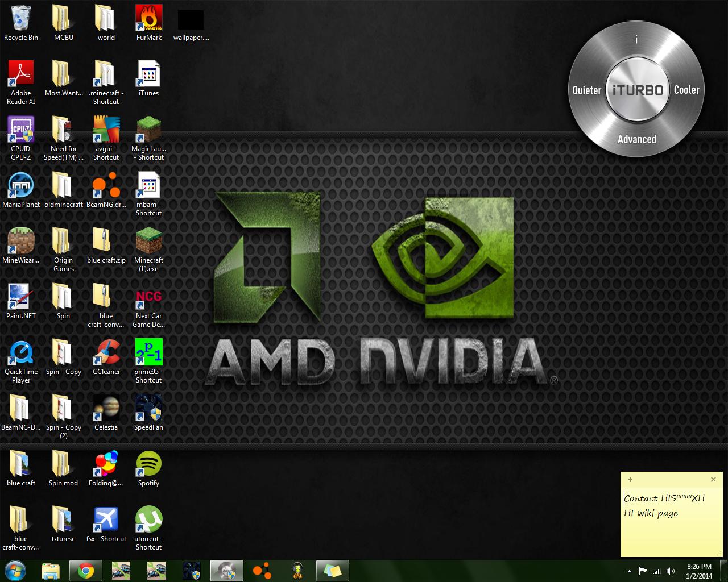
Task: Open Windows Explorer from the taskbar
Action: point(51,571)
